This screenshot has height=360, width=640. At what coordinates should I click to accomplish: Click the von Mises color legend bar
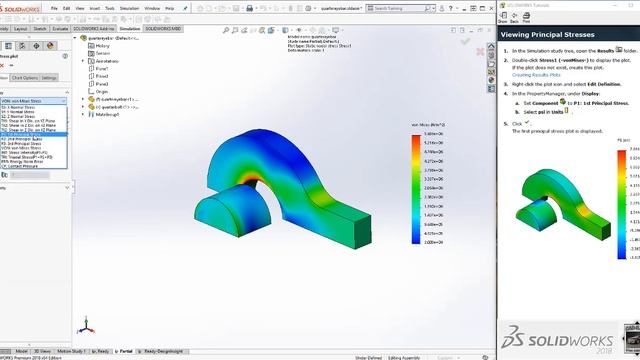[x=416, y=189]
